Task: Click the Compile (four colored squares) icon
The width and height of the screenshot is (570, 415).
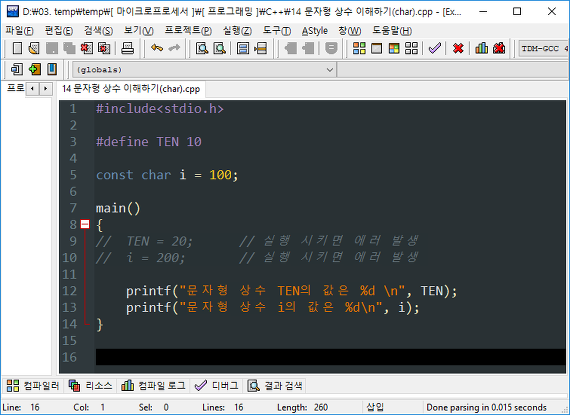Action: [x=359, y=48]
